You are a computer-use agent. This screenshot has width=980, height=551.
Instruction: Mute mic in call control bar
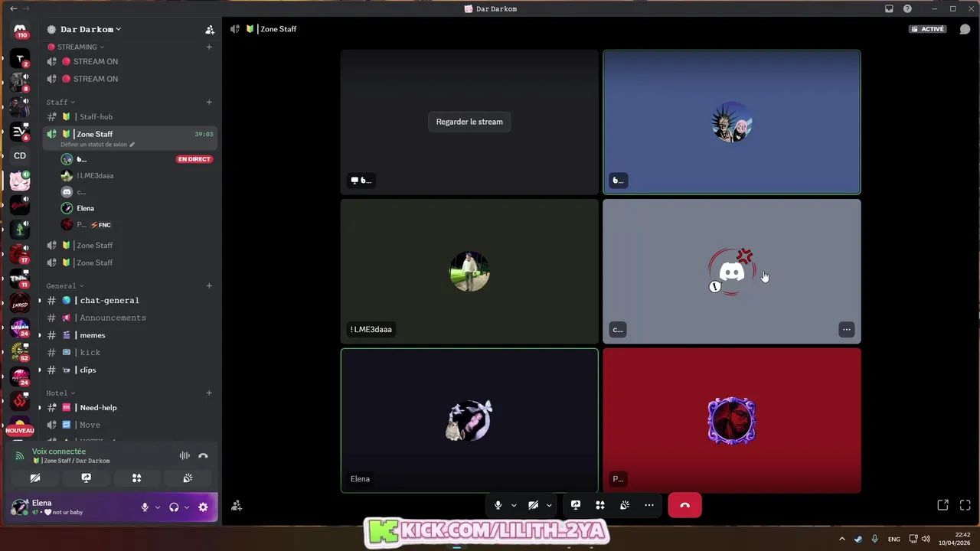point(498,505)
